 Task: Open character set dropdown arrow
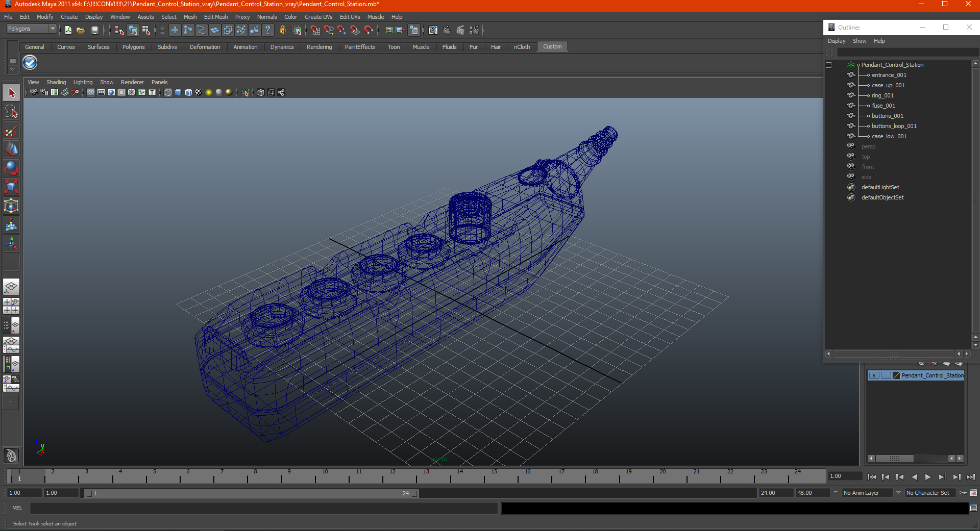click(x=898, y=493)
